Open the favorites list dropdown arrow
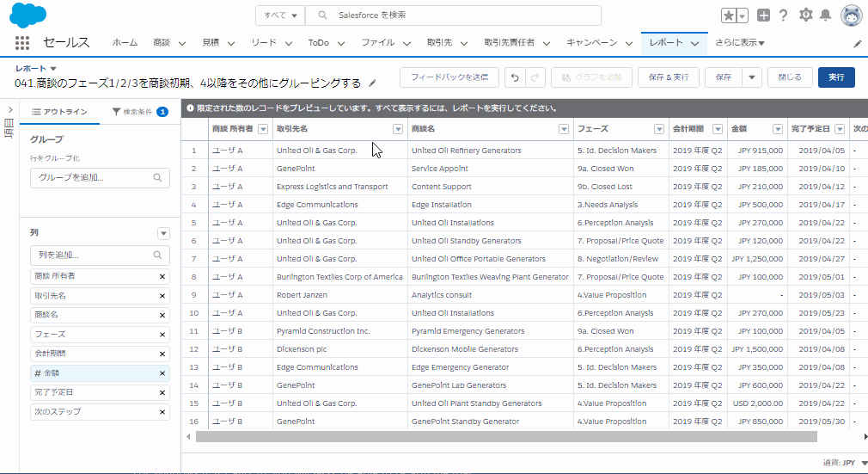868x474 pixels. point(743,15)
